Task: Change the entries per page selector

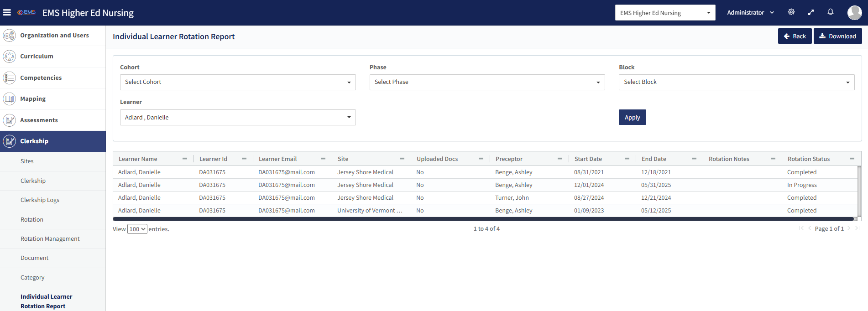Action: click(x=137, y=229)
